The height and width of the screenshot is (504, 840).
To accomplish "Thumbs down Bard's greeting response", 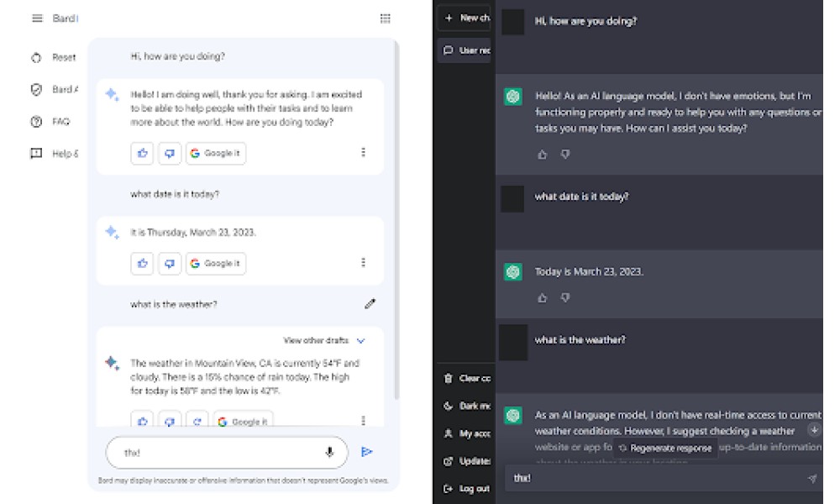I will point(170,153).
